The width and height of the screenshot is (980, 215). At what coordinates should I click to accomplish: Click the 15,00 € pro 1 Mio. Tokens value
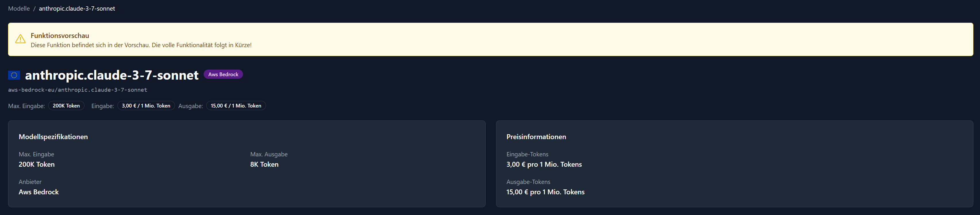pyautogui.click(x=545, y=192)
